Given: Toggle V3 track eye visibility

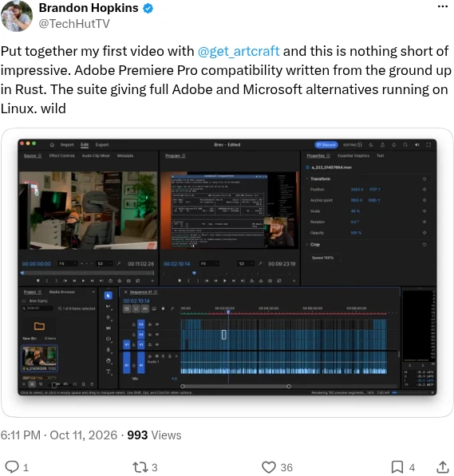Looking at the screenshot, I should point(157,325).
